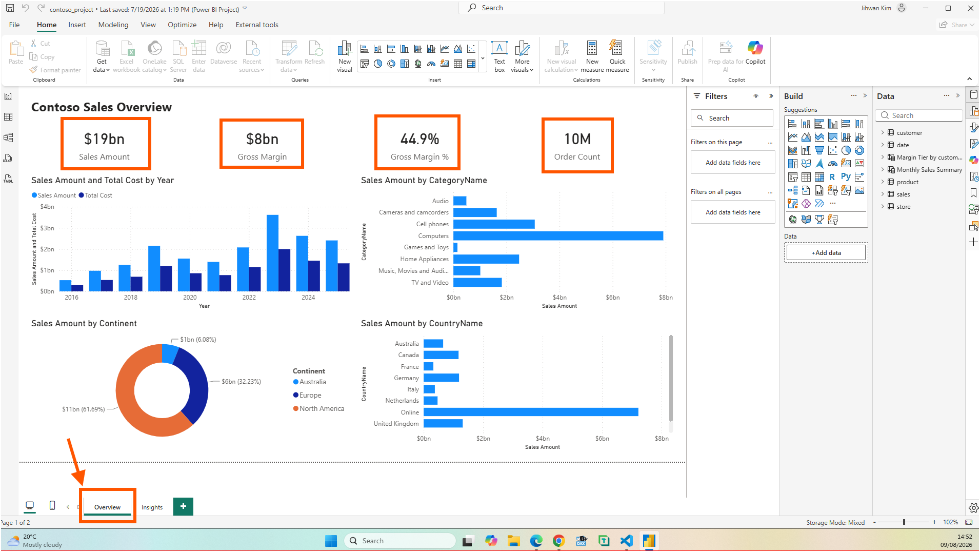Expand the date table
Image resolution: width=980 pixels, height=552 pixels.
(x=883, y=145)
